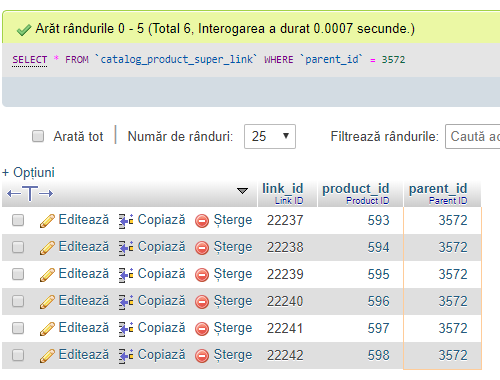
Task: Click copy icon in row 22240
Action: click(x=126, y=302)
